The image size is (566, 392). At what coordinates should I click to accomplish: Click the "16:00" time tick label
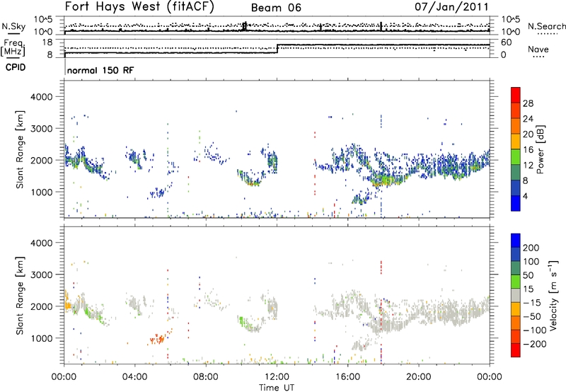click(347, 377)
